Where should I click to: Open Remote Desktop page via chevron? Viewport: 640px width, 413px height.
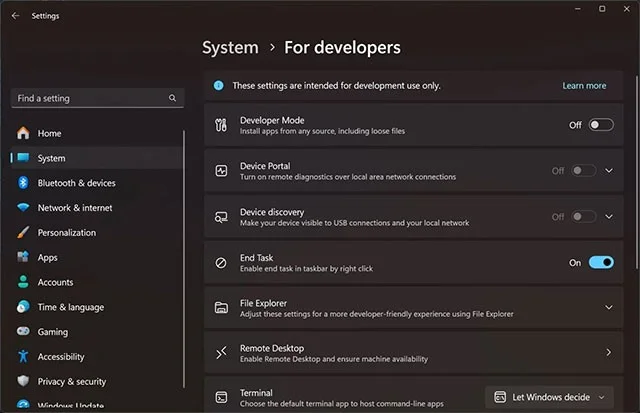pos(609,352)
